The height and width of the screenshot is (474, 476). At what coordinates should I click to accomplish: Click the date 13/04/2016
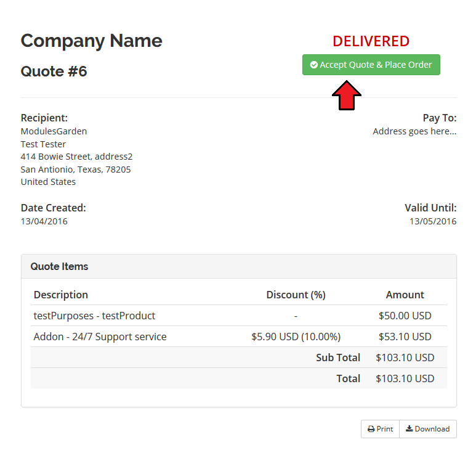[x=44, y=221]
